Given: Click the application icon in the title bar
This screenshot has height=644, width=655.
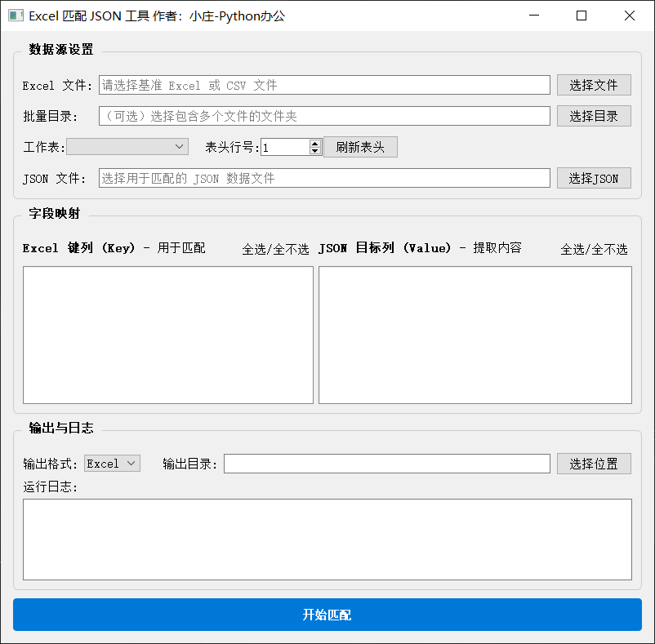Looking at the screenshot, I should (16, 16).
